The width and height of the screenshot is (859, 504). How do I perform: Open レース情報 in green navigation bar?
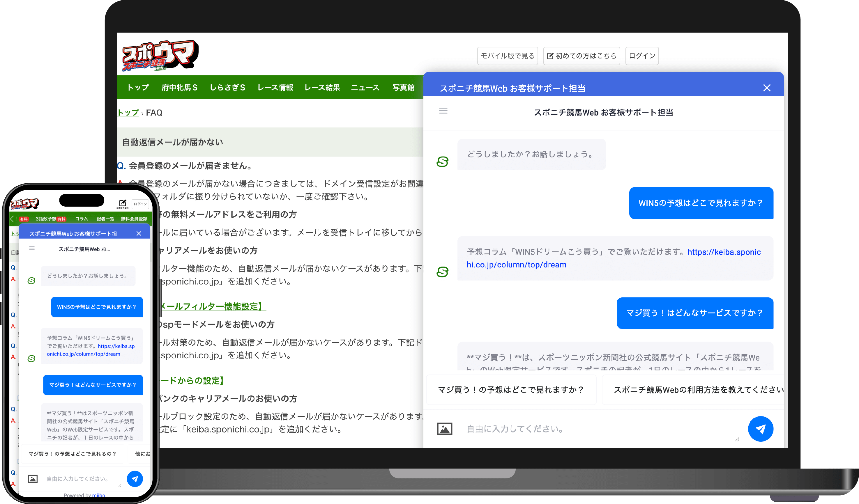pos(275,88)
